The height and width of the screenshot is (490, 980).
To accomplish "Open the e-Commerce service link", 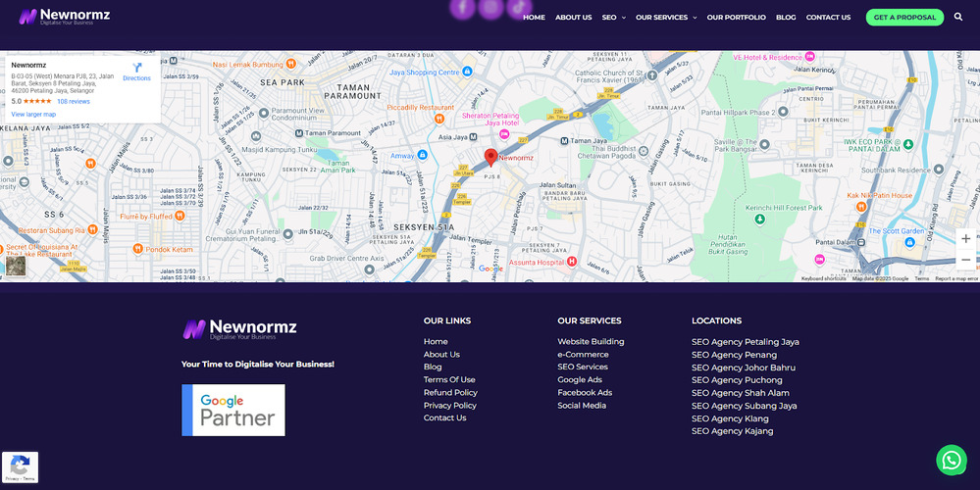I will (583, 354).
